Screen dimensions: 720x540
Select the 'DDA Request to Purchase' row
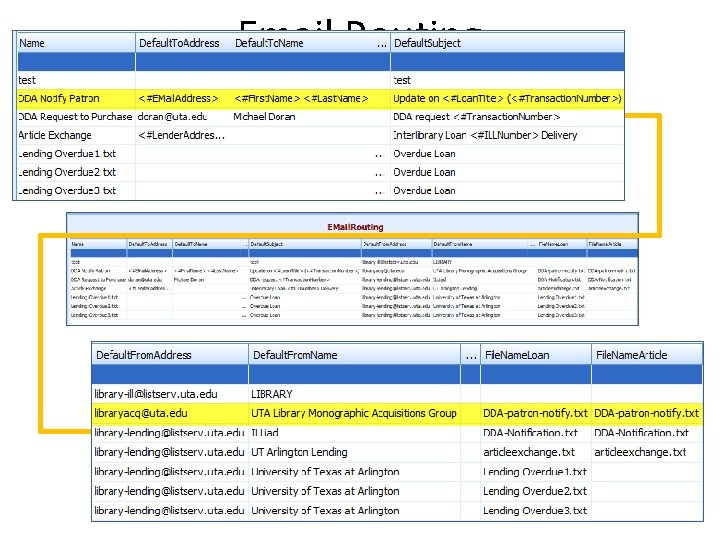click(76, 117)
